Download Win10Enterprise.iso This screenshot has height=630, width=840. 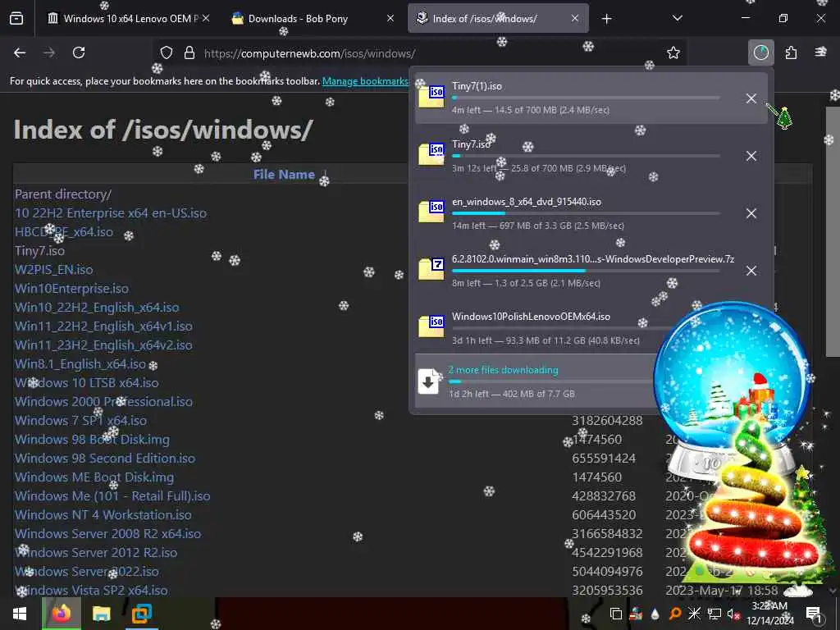72,288
